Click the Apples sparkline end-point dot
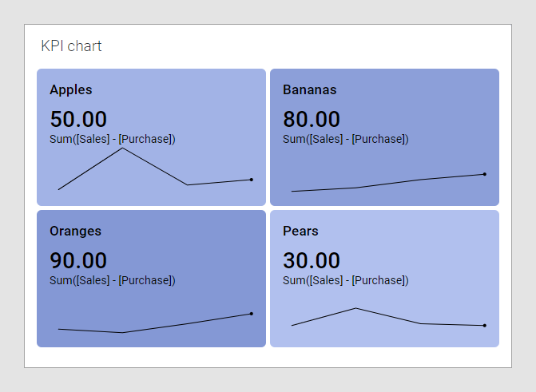The image size is (536, 392). pyautogui.click(x=252, y=180)
